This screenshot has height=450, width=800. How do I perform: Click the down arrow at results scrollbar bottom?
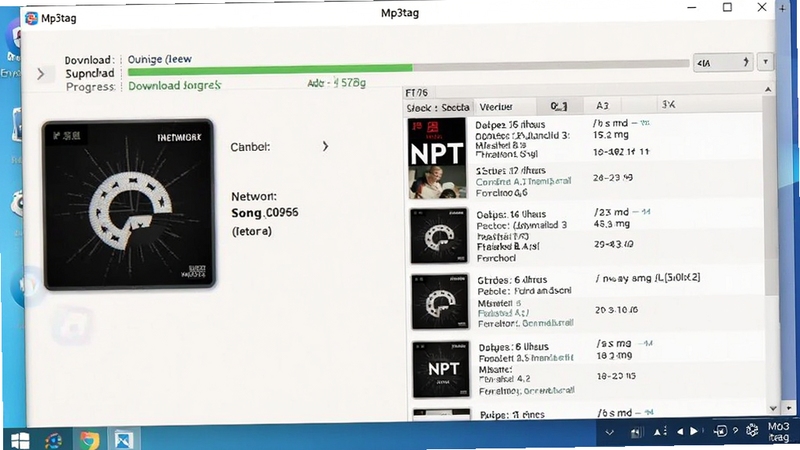pos(773,408)
